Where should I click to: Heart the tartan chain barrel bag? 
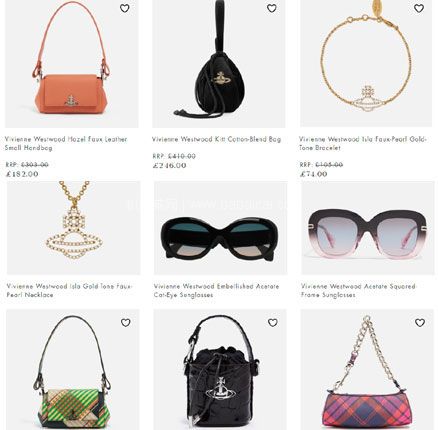(420, 322)
